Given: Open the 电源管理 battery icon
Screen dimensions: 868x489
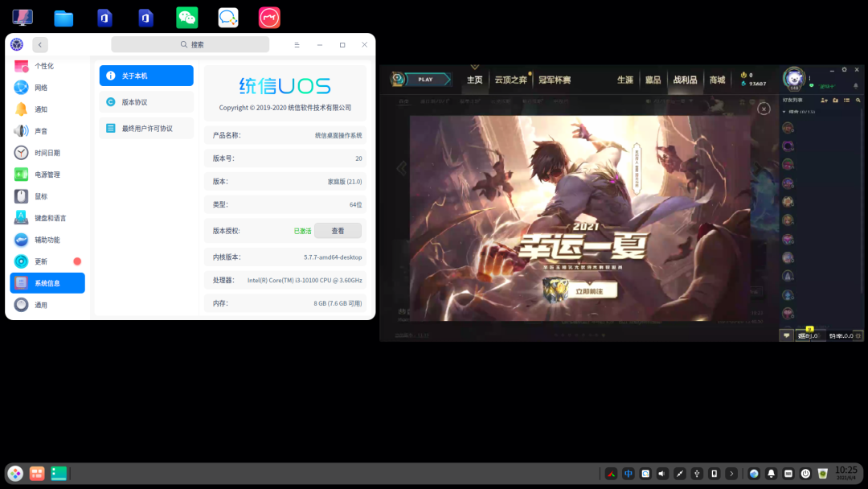Looking at the screenshot, I should (21, 175).
